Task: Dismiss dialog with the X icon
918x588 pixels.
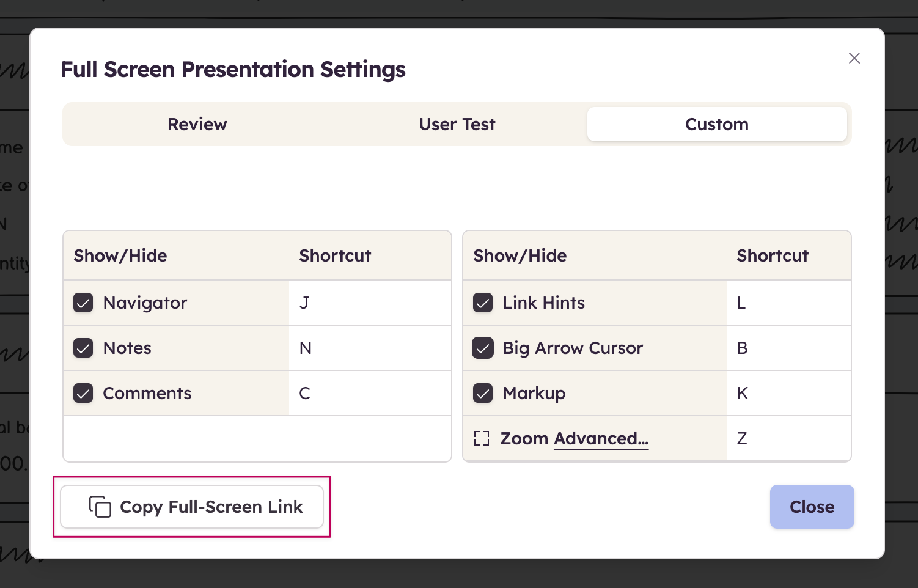Action: point(854,58)
